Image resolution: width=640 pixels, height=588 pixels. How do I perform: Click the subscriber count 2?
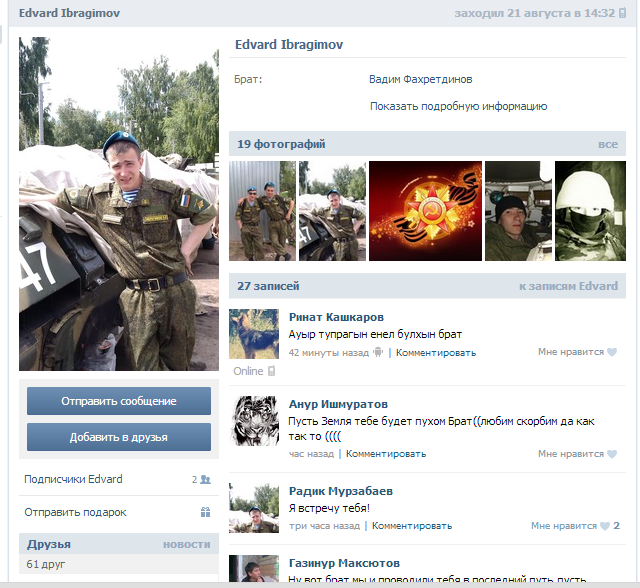pos(195,479)
